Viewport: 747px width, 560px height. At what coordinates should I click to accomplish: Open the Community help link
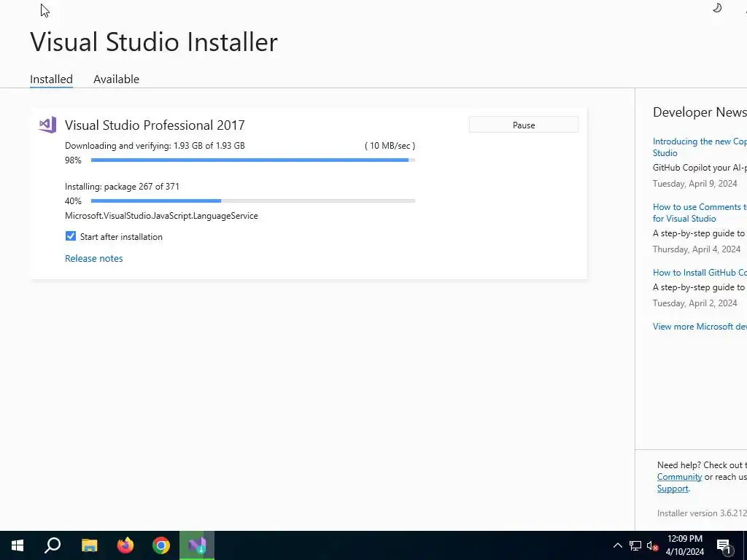679,477
